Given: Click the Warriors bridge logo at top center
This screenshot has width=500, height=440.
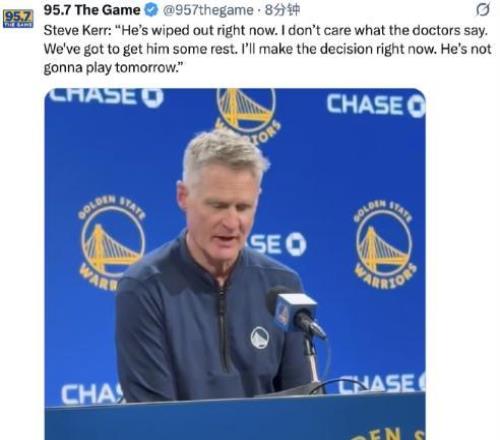Looking at the screenshot, I should point(247,114).
